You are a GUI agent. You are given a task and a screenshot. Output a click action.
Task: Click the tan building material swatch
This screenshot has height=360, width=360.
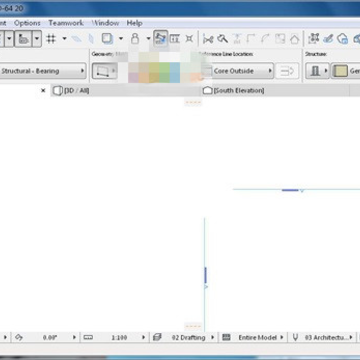pyautogui.click(x=340, y=71)
